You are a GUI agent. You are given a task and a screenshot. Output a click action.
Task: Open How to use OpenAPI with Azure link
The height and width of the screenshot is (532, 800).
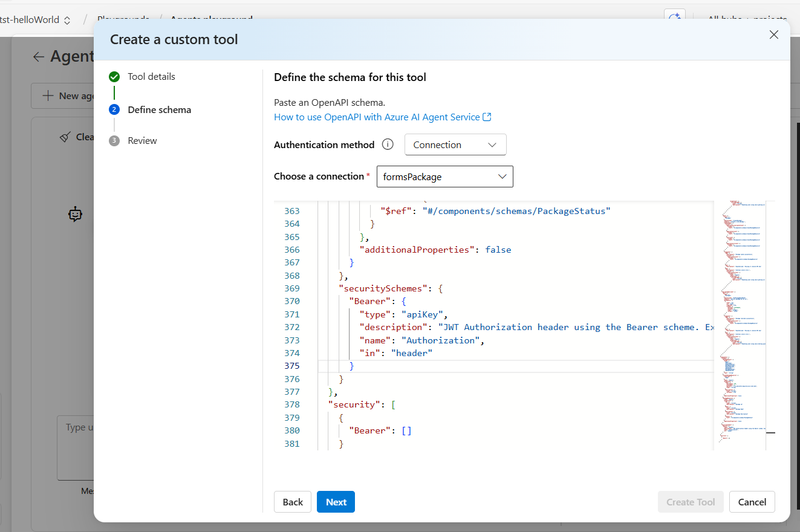point(382,117)
